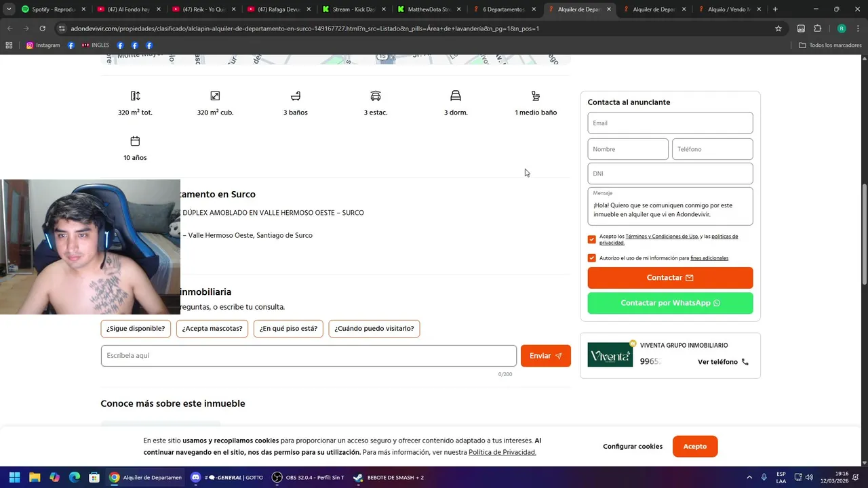Toggle the fines adicionales authorization checkbox
This screenshot has width=868, height=488.
[592, 258]
